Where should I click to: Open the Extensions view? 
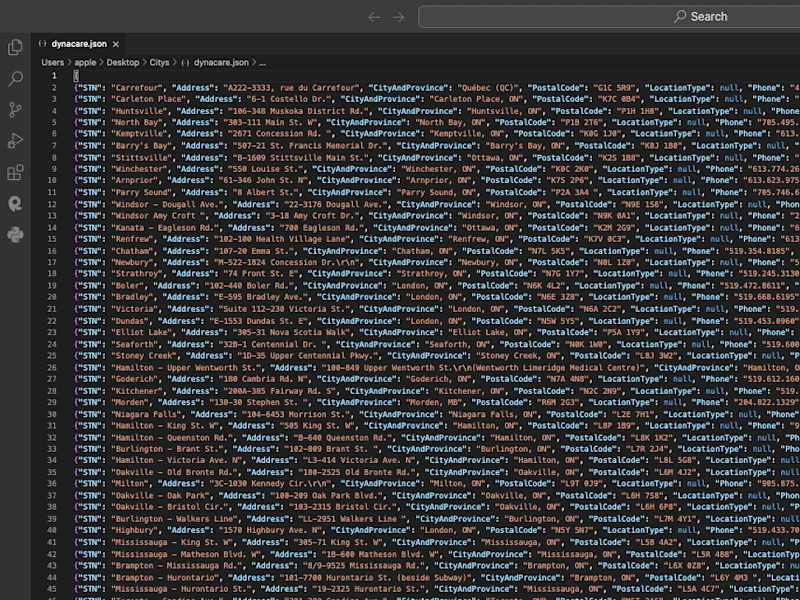[15, 172]
